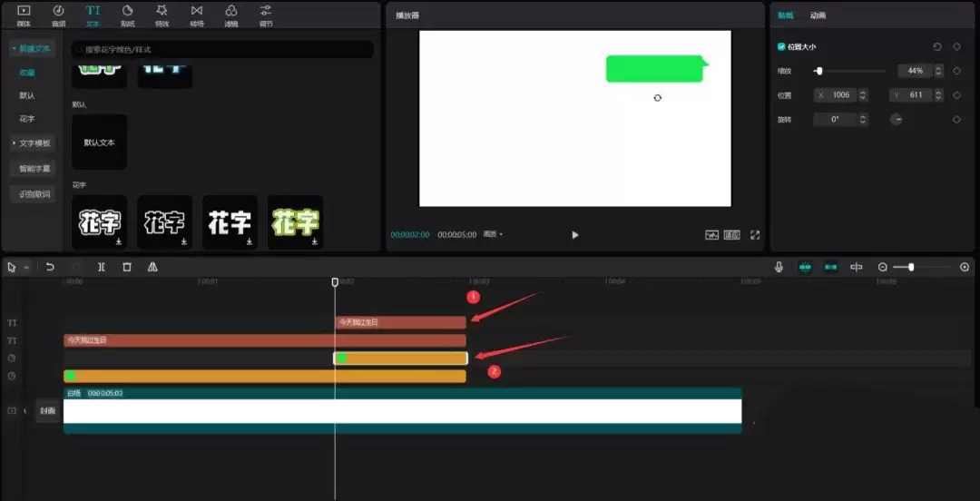Click the undo arrow in timeline toolbar
Screen dimensions: 980x501
[x=50, y=267]
